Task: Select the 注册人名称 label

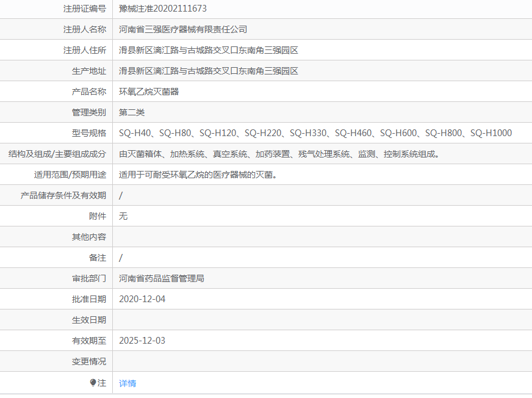Action: (85, 29)
